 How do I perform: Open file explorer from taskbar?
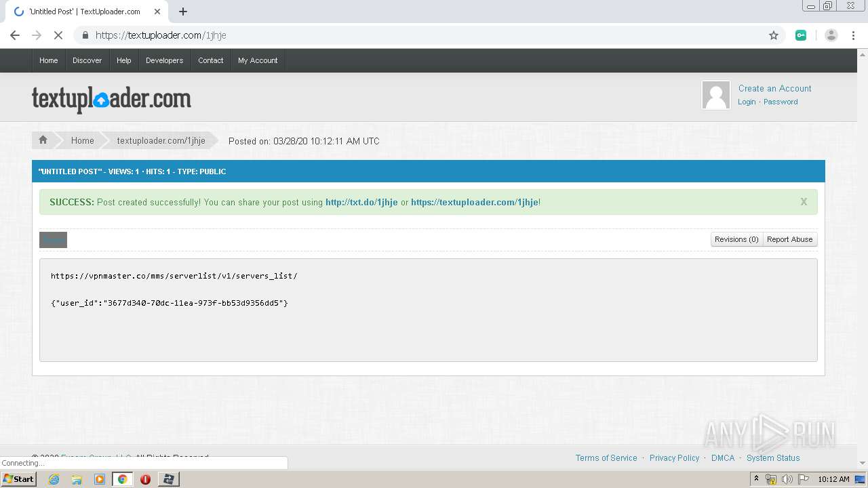[77, 479]
